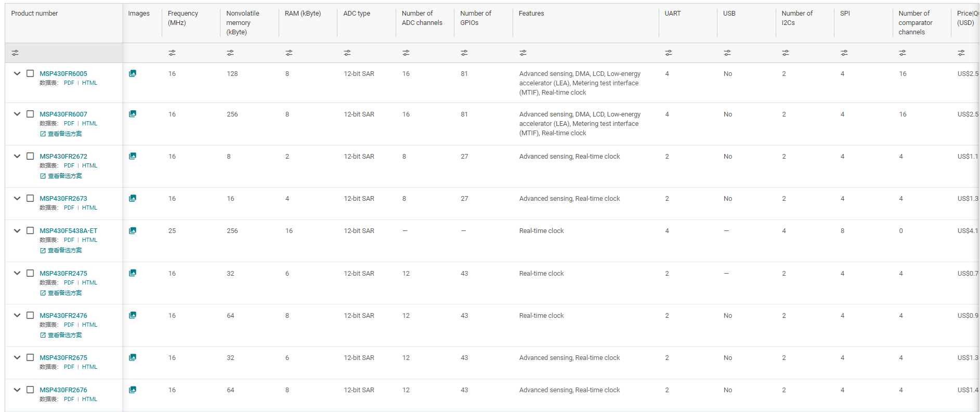Expand the MSP430FR2675 row
The image size is (980, 412).
[x=17, y=357]
